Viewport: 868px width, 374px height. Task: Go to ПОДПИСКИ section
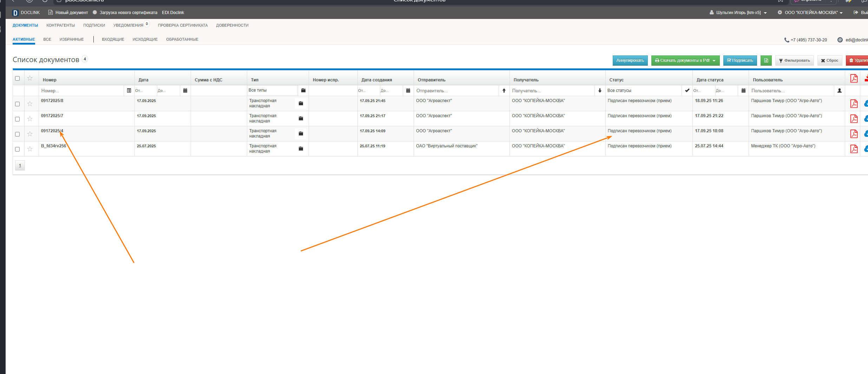[x=94, y=25]
